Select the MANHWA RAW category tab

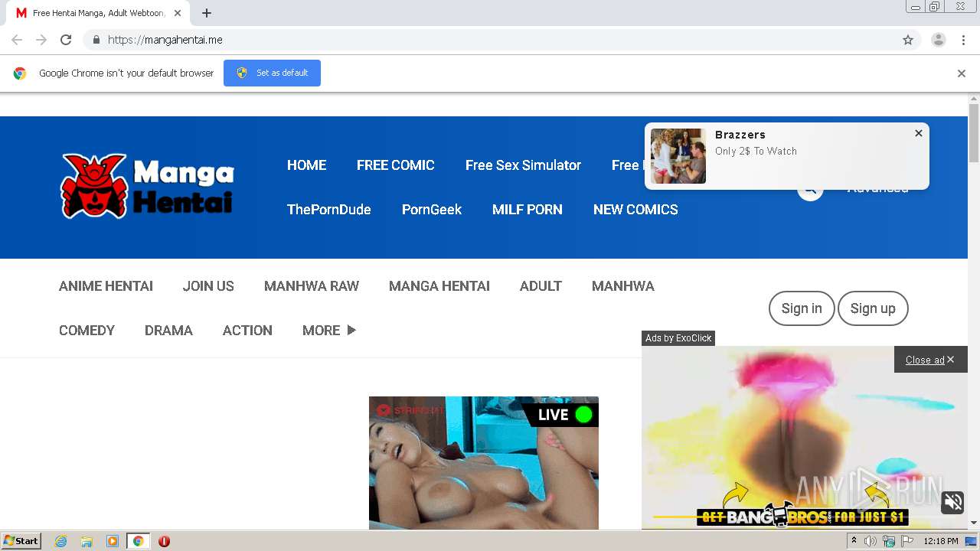point(312,286)
